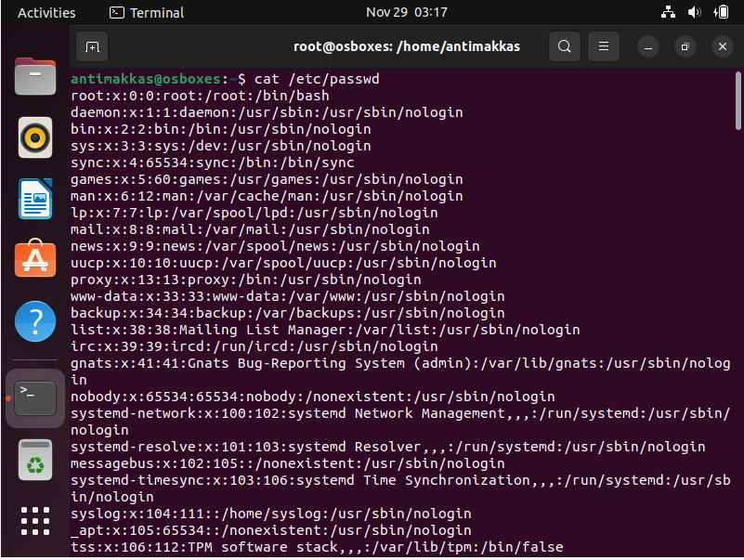The height and width of the screenshot is (560, 744).
Task: Click the prompt text antimakkas@osboxes
Action: click(x=146, y=79)
